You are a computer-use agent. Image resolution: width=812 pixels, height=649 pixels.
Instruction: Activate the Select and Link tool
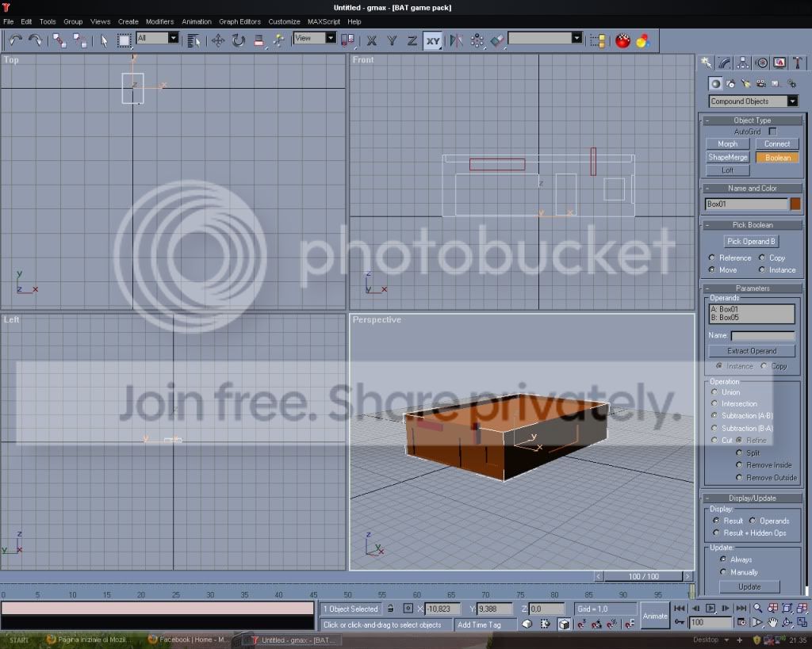coord(59,40)
